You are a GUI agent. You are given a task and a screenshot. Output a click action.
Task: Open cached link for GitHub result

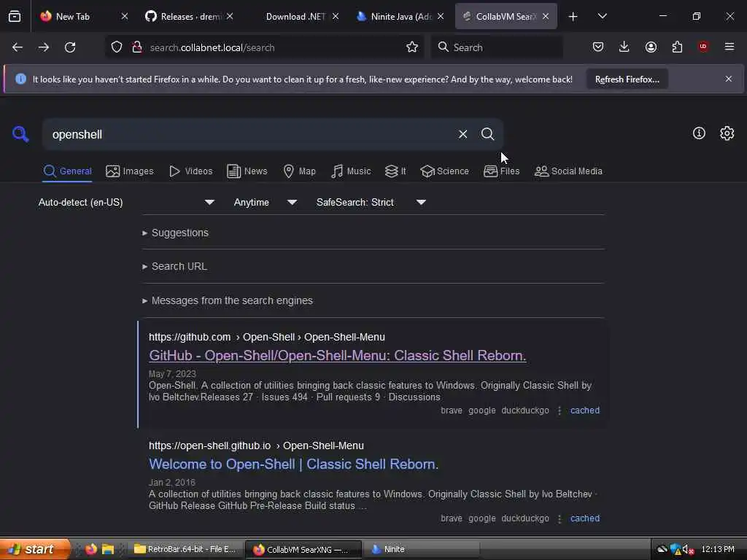tap(585, 411)
